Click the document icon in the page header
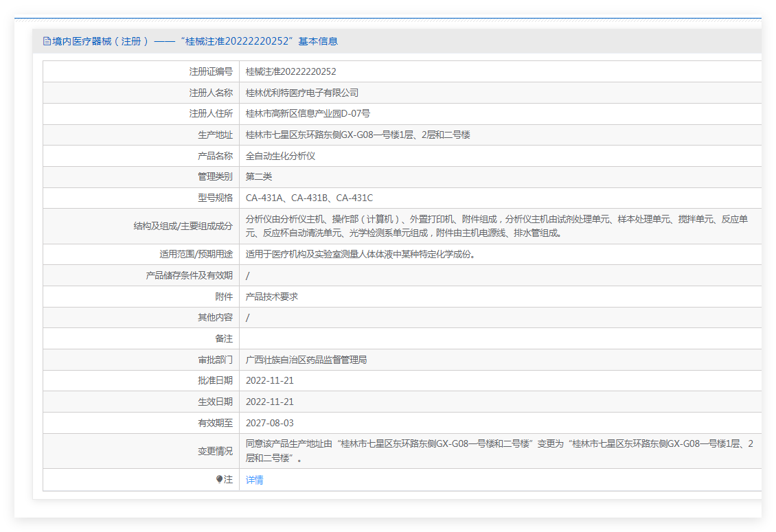 pyautogui.click(x=47, y=41)
